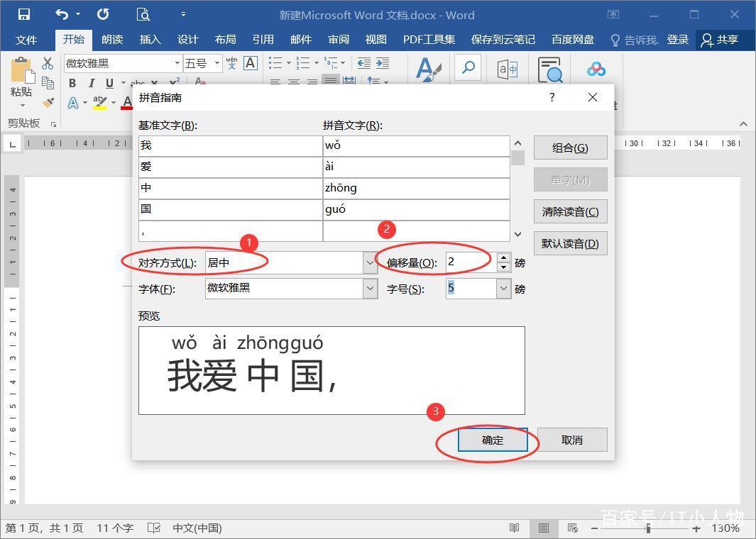Click the Save icon in title bar

tap(23, 14)
